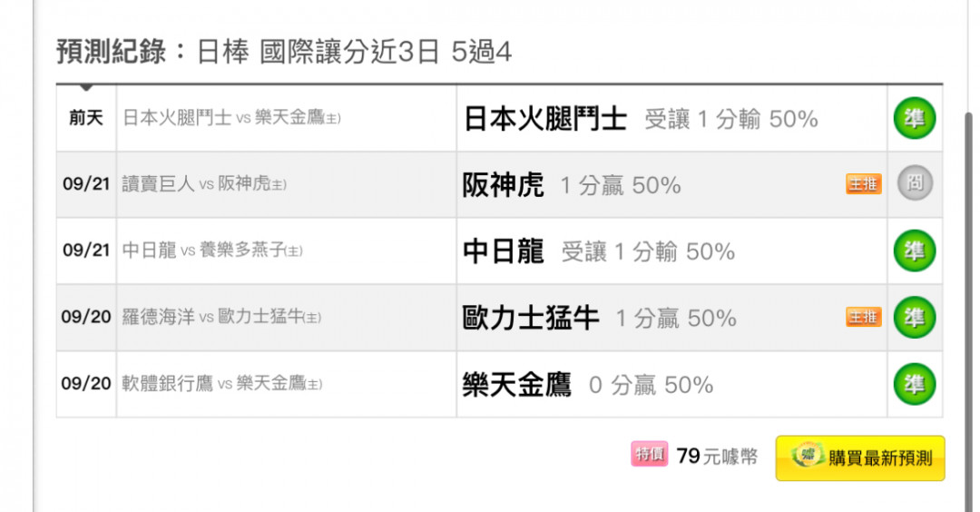The height and width of the screenshot is (512, 980).
Task: Click the 79元噱幣 price text
Action: click(717, 457)
